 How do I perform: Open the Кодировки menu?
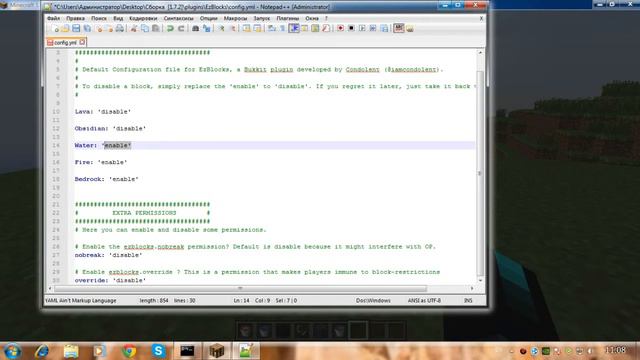click(x=143, y=18)
